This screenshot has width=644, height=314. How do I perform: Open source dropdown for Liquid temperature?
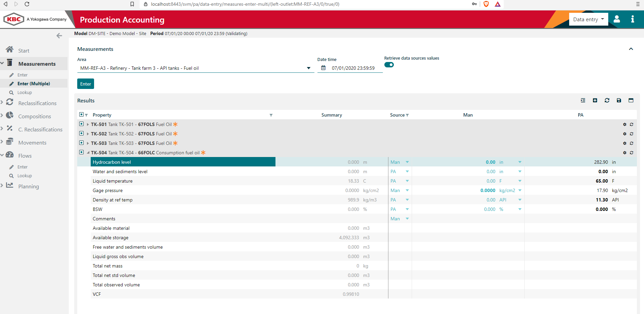(407, 181)
